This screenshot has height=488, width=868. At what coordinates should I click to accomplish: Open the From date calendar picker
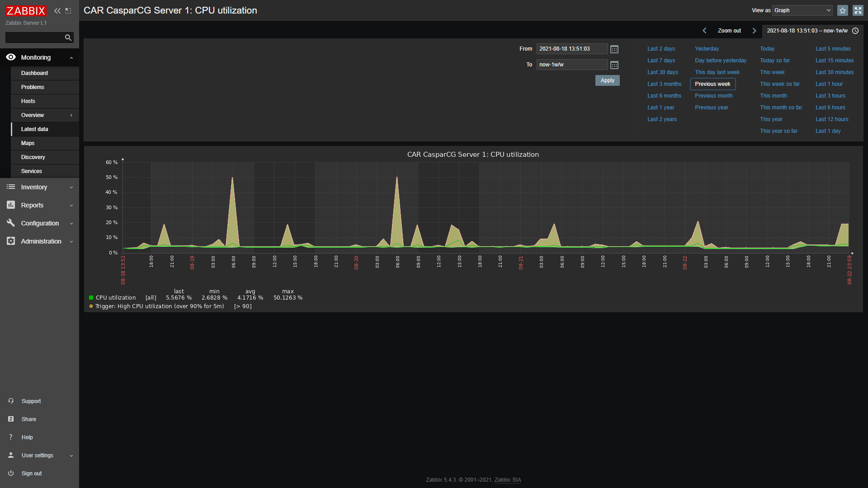(x=614, y=49)
